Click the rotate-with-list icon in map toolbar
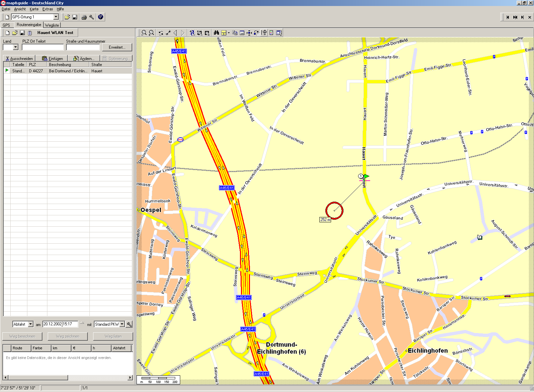This screenshot has width=534, height=392. pos(257,33)
